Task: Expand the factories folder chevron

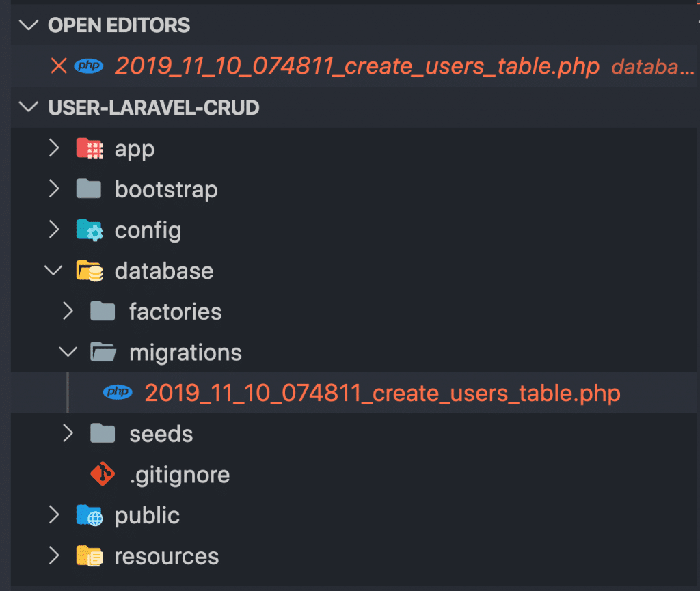Action: (x=68, y=311)
